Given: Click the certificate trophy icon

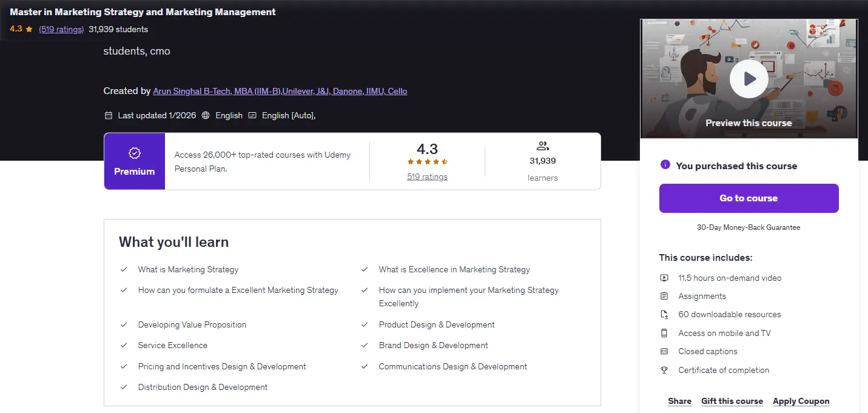Looking at the screenshot, I should [664, 370].
